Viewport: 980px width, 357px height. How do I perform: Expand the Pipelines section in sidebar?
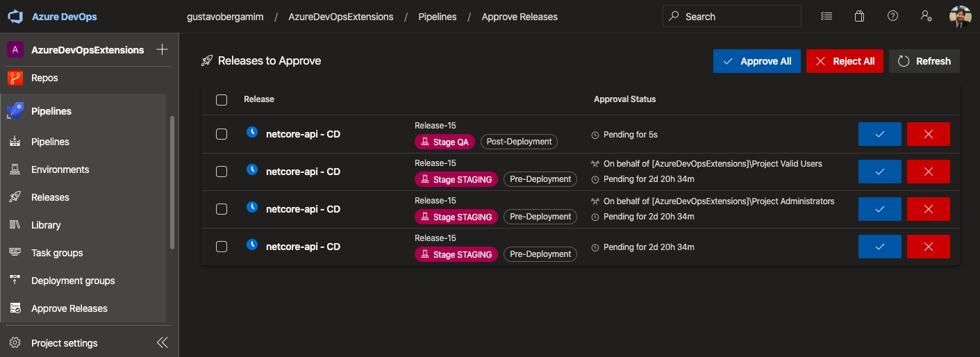click(x=51, y=111)
